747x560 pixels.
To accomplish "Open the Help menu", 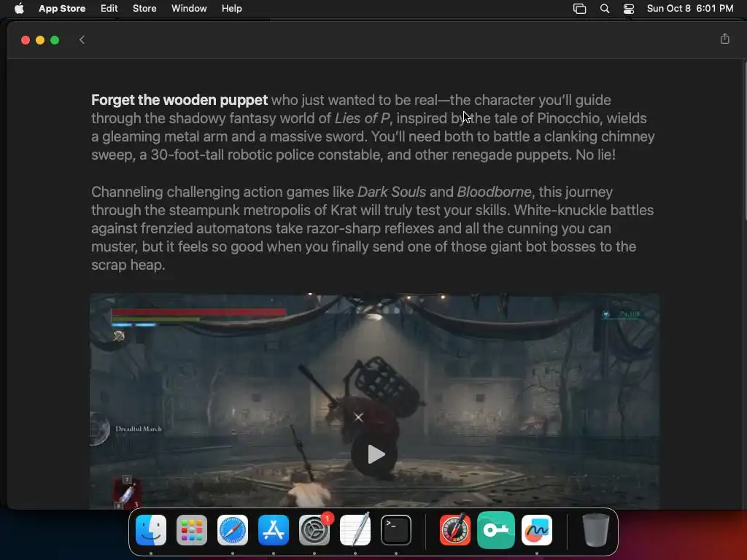I will 231,9.
